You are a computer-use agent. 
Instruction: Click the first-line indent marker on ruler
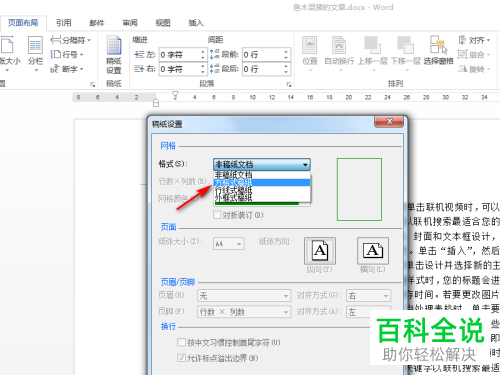[x=175, y=95]
